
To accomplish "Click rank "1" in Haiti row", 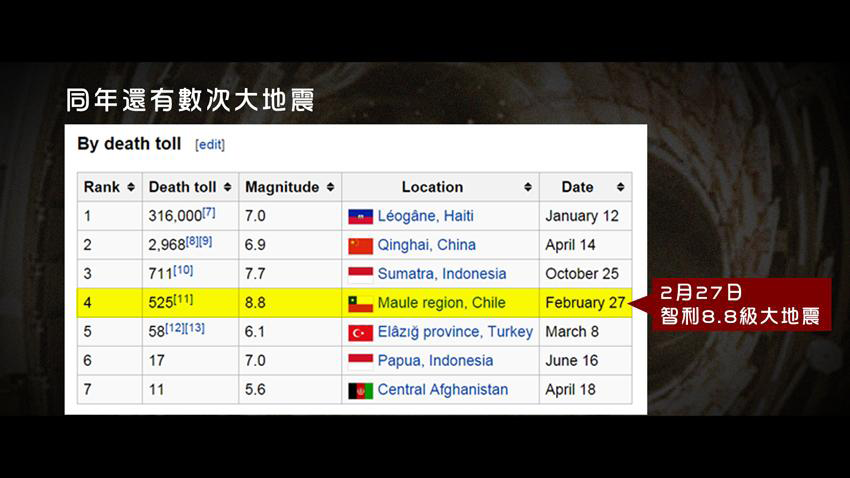I will point(87,216).
